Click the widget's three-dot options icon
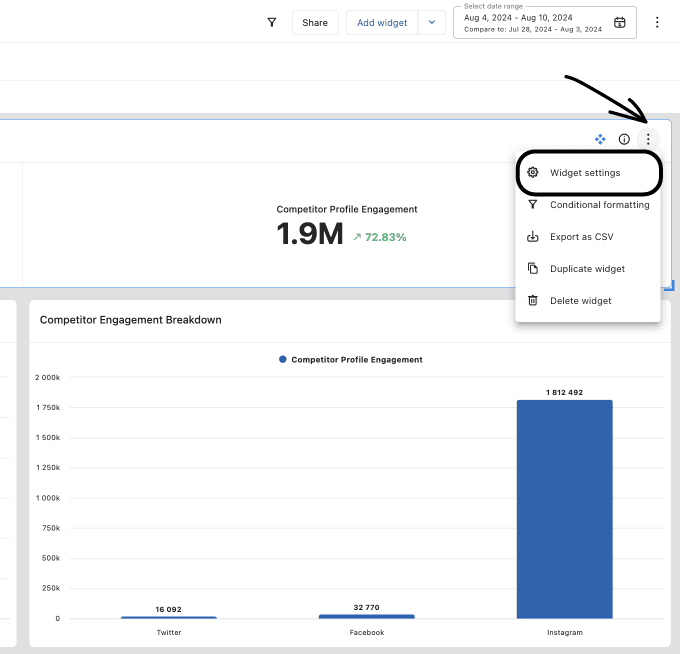Image resolution: width=680 pixels, height=654 pixels. pyautogui.click(x=648, y=139)
